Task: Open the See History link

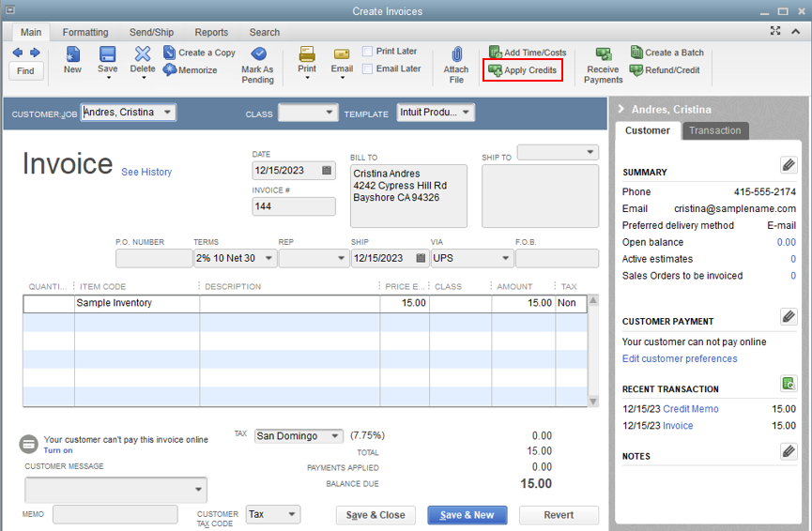Action: (x=146, y=173)
